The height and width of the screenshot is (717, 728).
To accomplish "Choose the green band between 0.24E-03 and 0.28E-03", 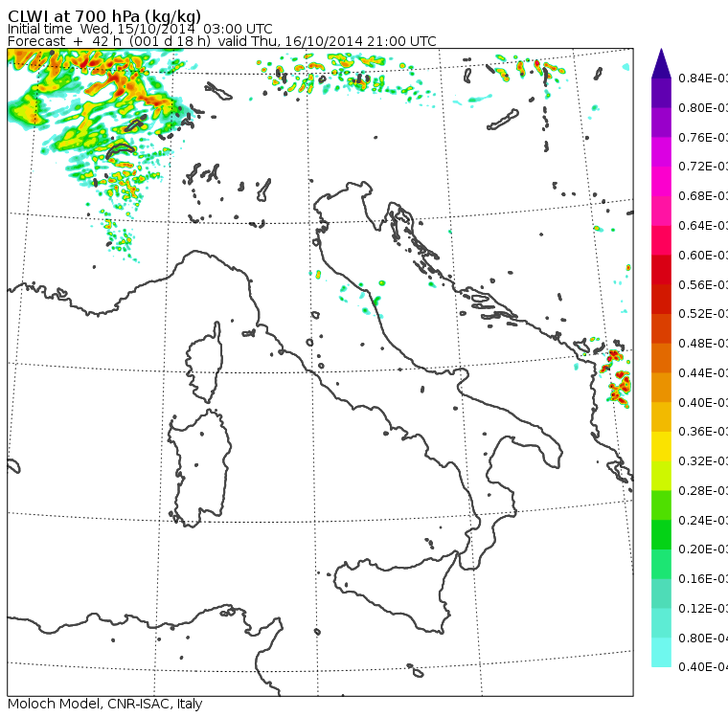I will tap(661, 505).
